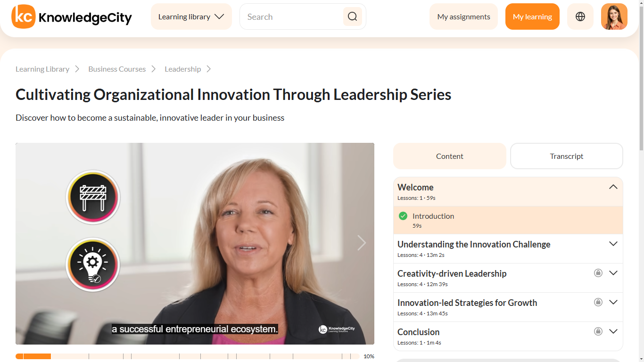
Task: Expand the Innovation-led Strategies for Growth section
Action: [x=613, y=302]
